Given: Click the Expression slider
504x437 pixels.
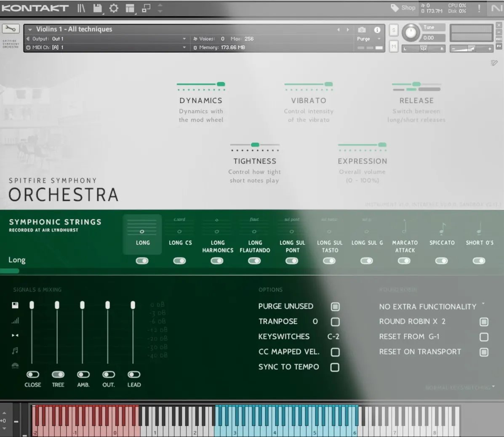Looking at the screenshot, I should click(x=362, y=144).
